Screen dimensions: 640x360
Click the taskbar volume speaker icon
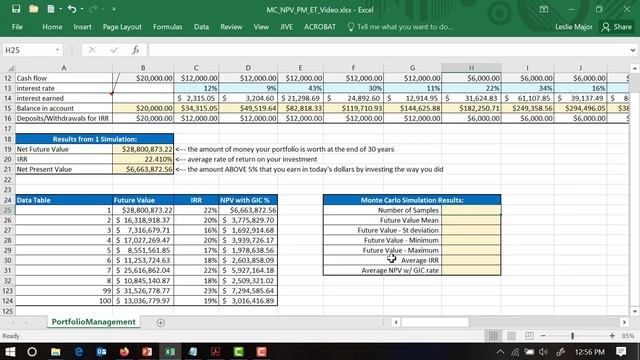pos(543,352)
